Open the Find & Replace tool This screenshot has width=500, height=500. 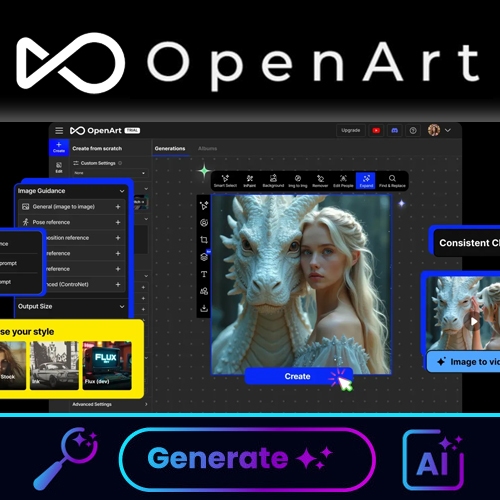coord(392,181)
